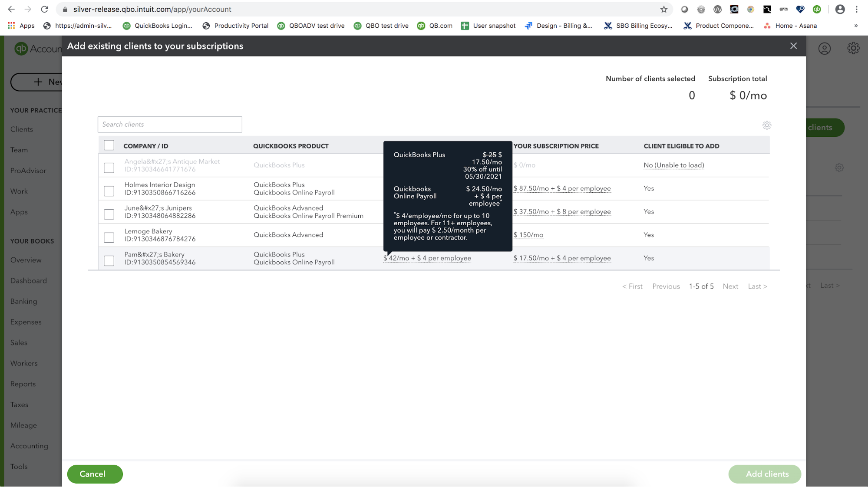Open the Apps grid bookmark

[21, 26]
